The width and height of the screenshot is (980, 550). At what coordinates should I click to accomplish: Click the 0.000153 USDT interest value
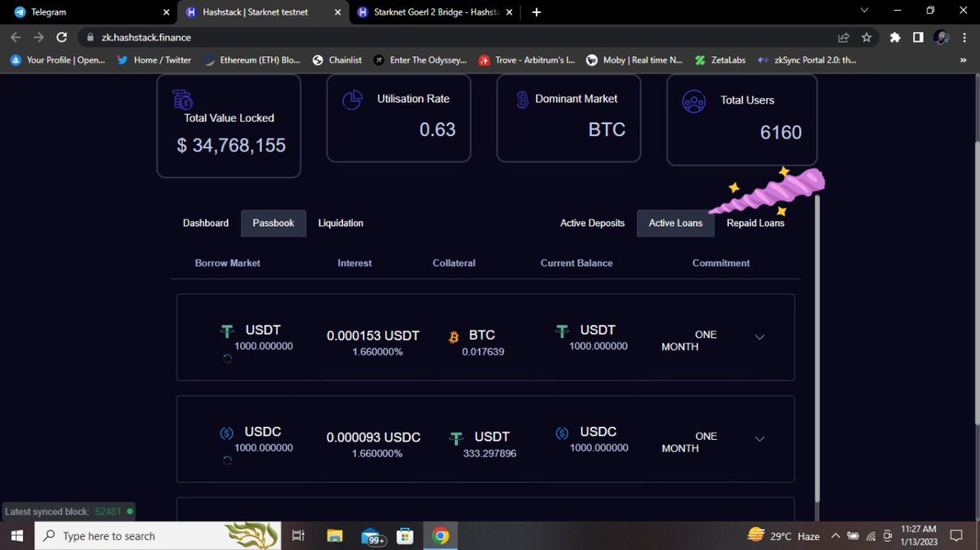click(373, 335)
